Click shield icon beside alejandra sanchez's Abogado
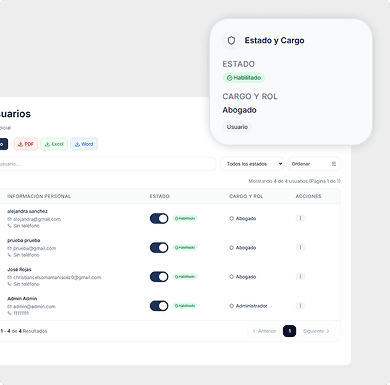Image resolution: width=390 pixels, height=385 pixels. tap(231, 219)
